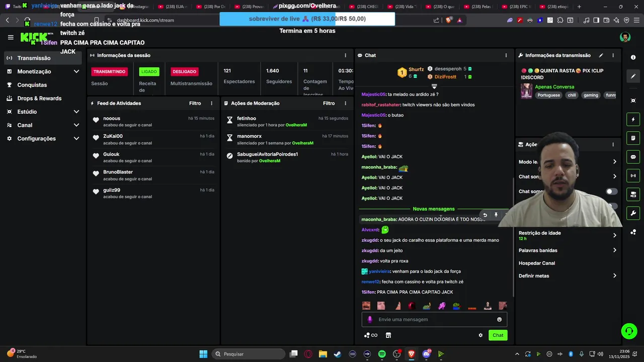Open the green headset support button

[629, 331]
